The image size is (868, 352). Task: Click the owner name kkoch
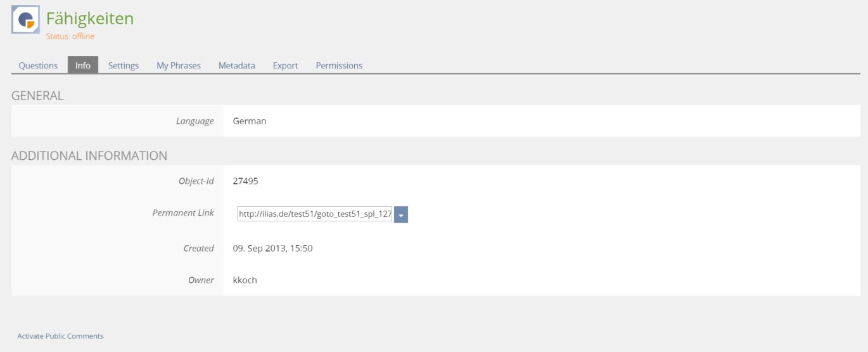pos(245,280)
